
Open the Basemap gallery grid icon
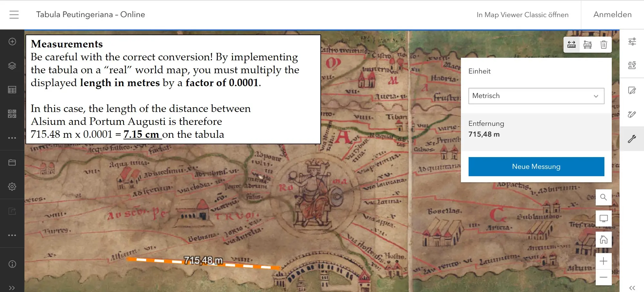[x=12, y=114]
